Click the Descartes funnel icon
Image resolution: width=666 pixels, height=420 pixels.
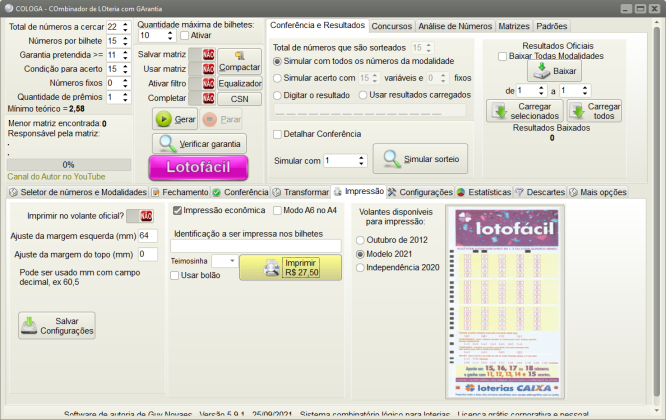[x=519, y=192]
